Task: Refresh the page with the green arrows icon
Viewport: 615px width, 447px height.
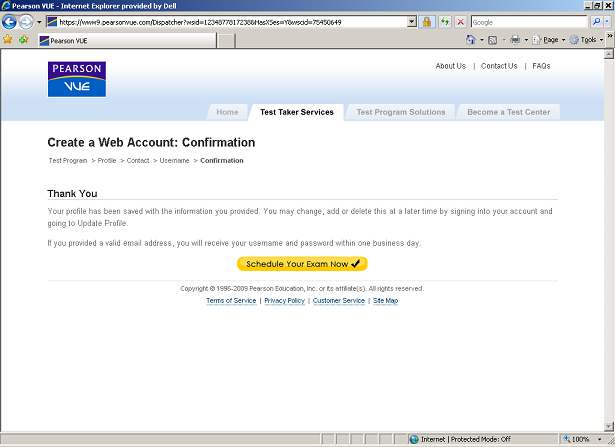Action: pyautogui.click(x=444, y=21)
